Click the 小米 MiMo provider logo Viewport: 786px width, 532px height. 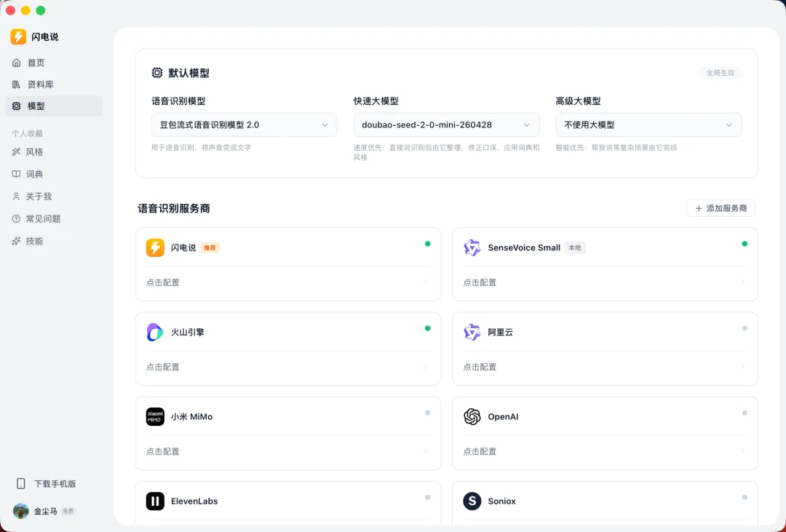(x=155, y=417)
